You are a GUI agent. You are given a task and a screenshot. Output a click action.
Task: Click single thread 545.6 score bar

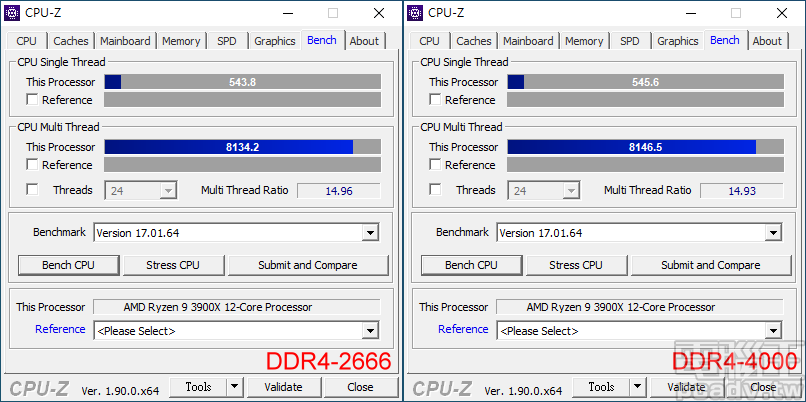click(646, 82)
